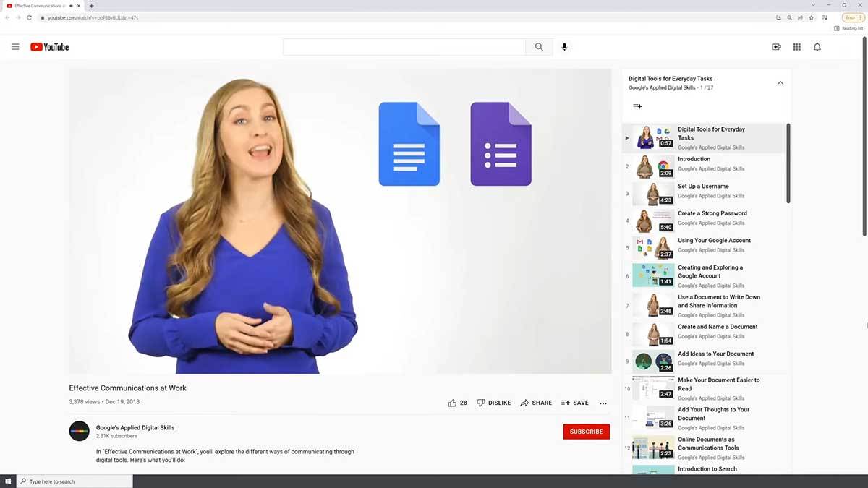Click the Dislike button
868x488 pixels.
(x=494, y=403)
